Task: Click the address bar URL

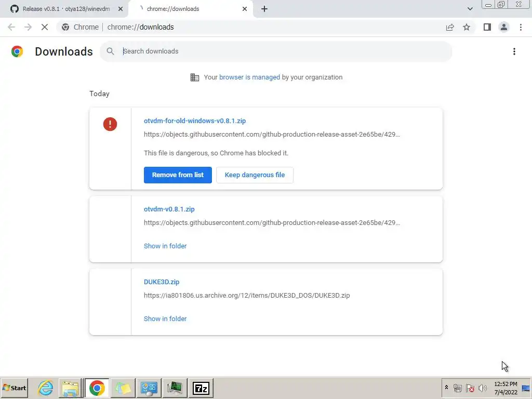Action: coord(140,27)
